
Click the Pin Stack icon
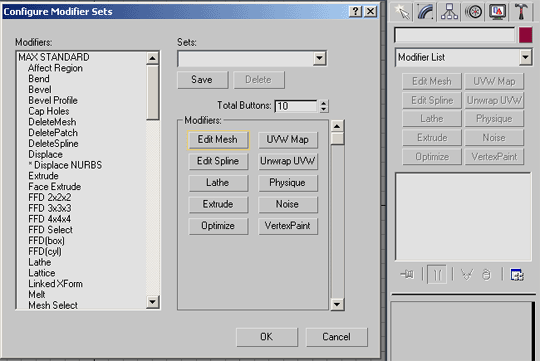[x=407, y=275]
